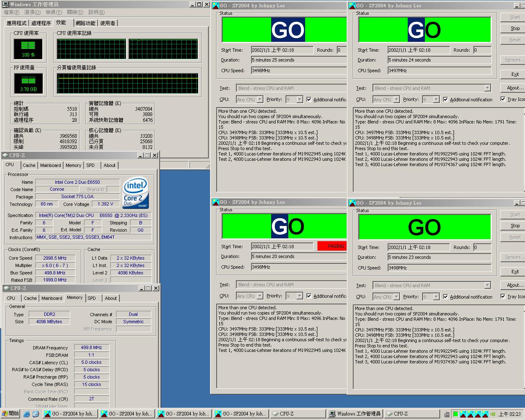Open Mainboard tab in upper CPU-Z window

[x=50, y=165]
